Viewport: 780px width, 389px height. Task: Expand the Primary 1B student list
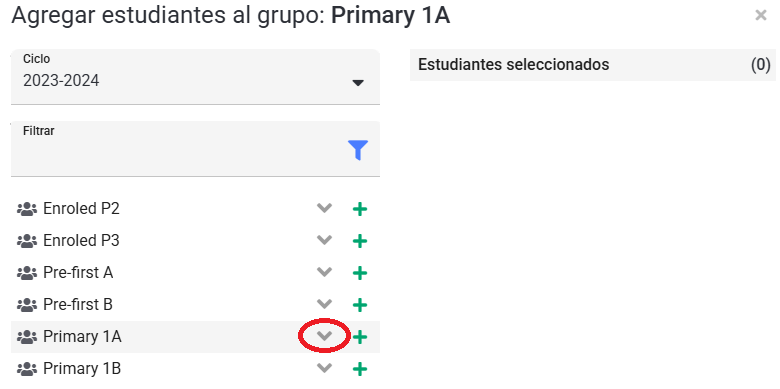pos(324,368)
